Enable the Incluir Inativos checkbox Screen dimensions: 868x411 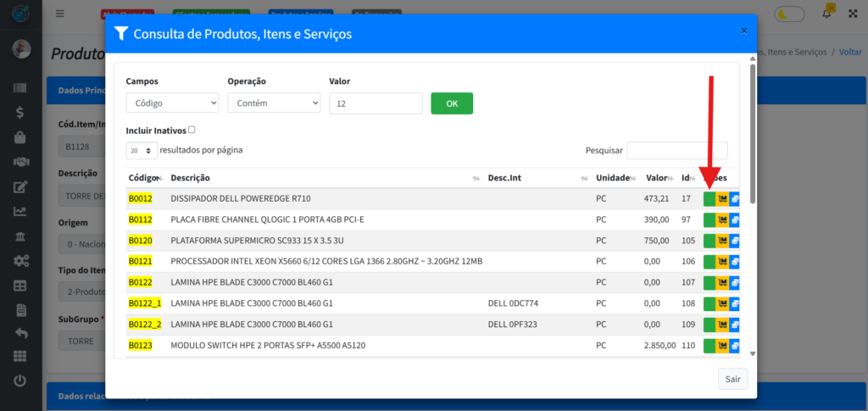tap(192, 130)
